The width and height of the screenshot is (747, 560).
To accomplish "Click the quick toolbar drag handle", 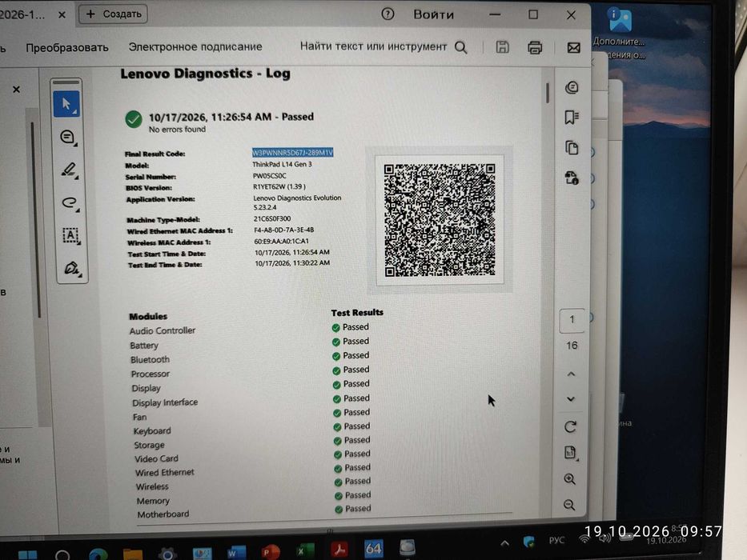I will pyautogui.click(x=66, y=82).
